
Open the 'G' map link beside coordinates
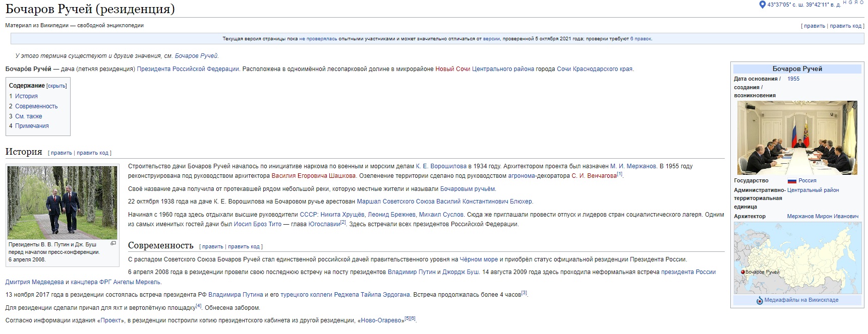pos(850,3)
